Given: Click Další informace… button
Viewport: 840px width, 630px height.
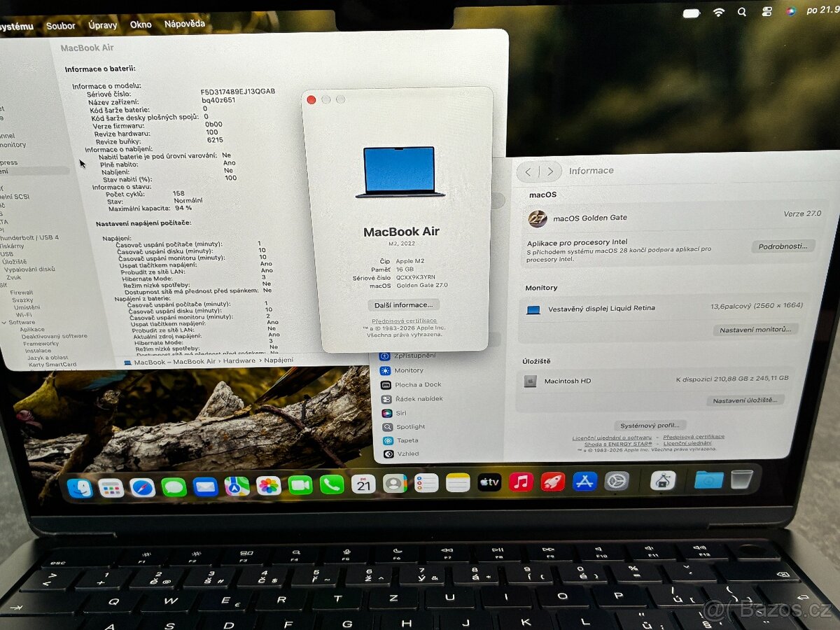Looking at the screenshot, I should click(403, 305).
